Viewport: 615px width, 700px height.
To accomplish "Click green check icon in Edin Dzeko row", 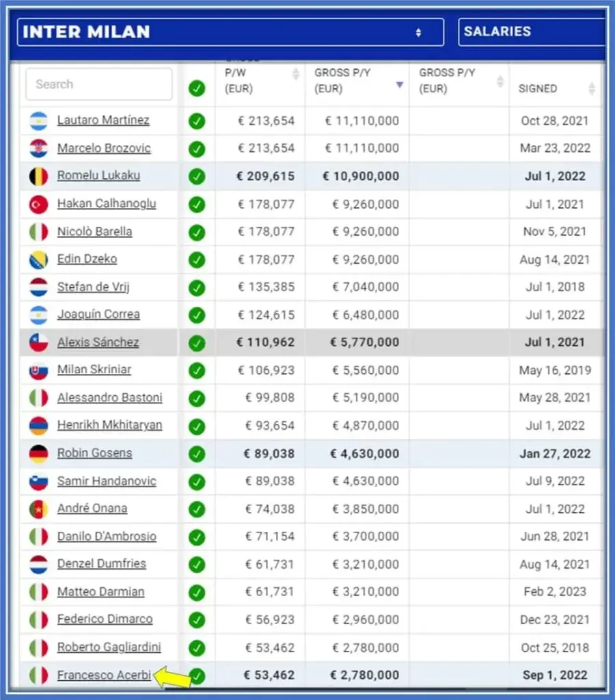I will click(x=197, y=260).
